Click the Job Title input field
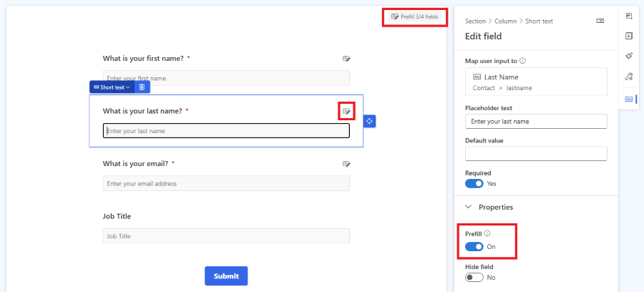This screenshot has width=644, height=292. click(x=226, y=236)
